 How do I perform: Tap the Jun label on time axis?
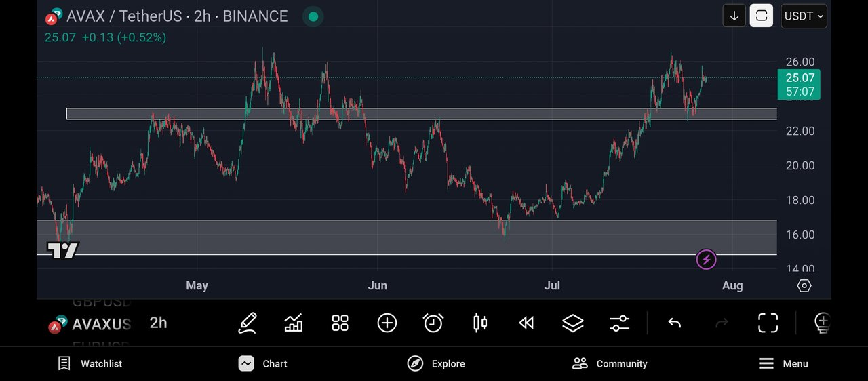click(377, 285)
